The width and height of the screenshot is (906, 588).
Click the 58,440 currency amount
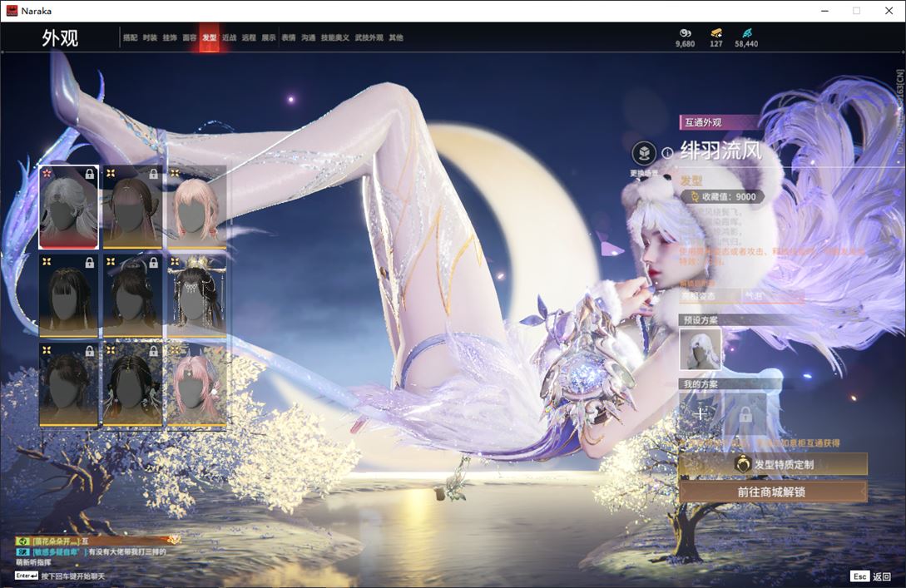[746, 44]
